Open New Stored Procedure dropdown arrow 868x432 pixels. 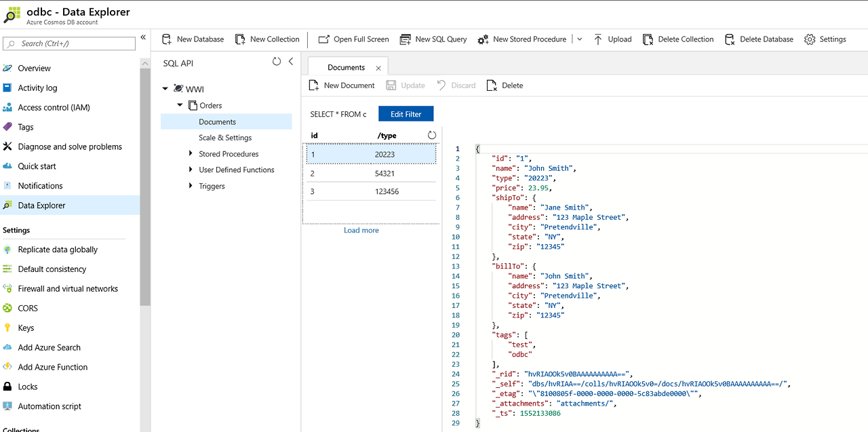579,39
